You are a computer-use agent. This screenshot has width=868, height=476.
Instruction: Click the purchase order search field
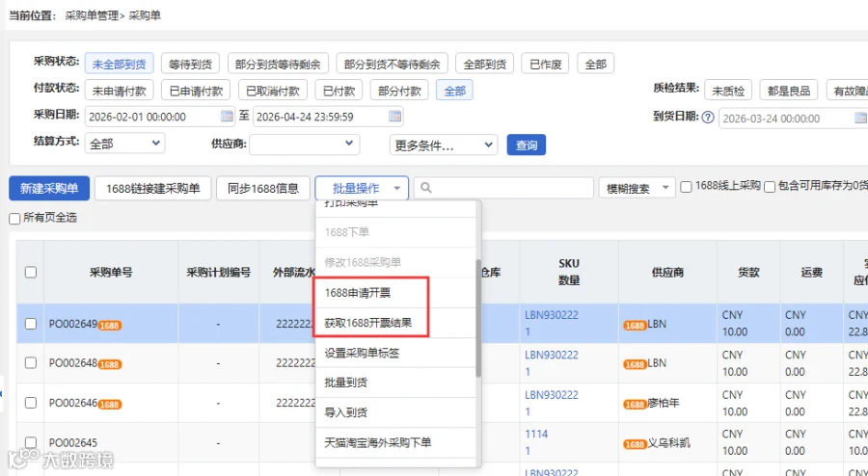point(503,188)
